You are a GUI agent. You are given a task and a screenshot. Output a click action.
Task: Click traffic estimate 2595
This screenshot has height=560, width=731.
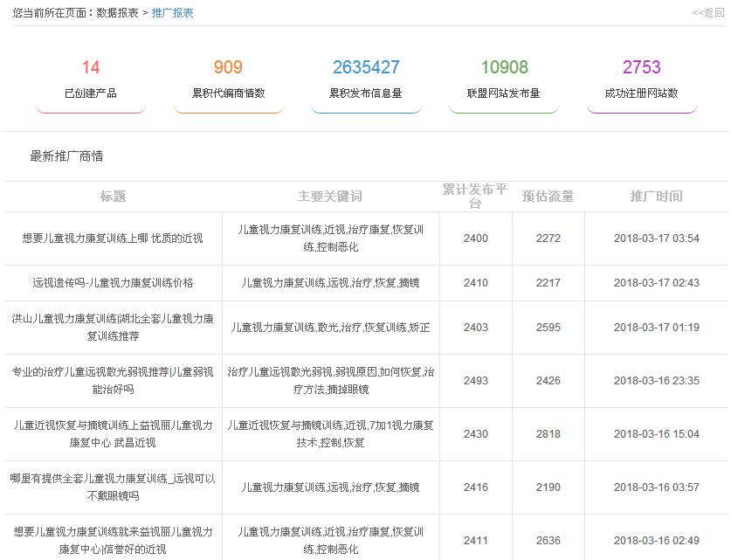click(548, 328)
